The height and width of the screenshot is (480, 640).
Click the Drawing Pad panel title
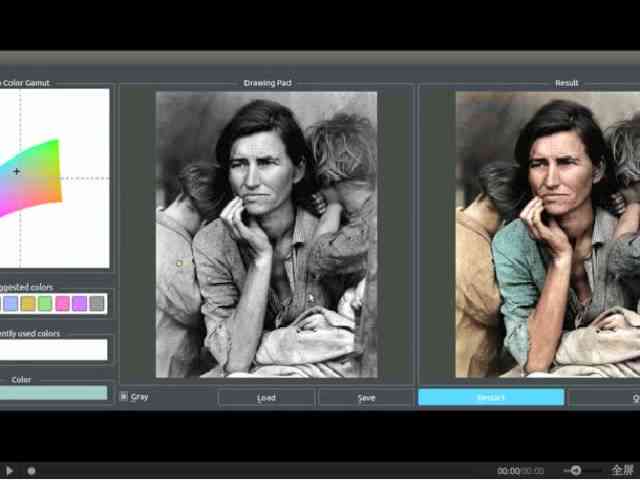(267, 83)
